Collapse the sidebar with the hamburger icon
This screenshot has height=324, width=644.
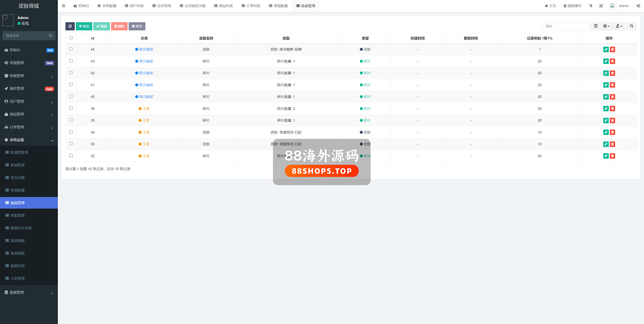tap(64, 6)
